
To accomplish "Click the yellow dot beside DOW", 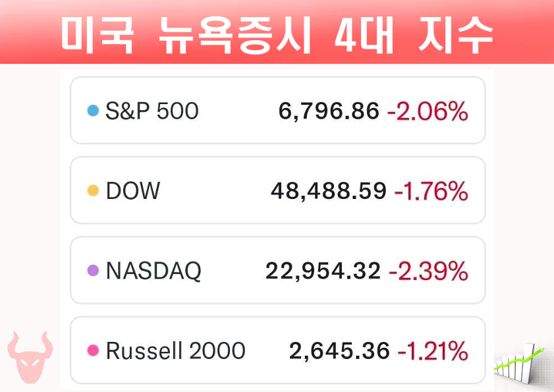I will click(93, 191).
